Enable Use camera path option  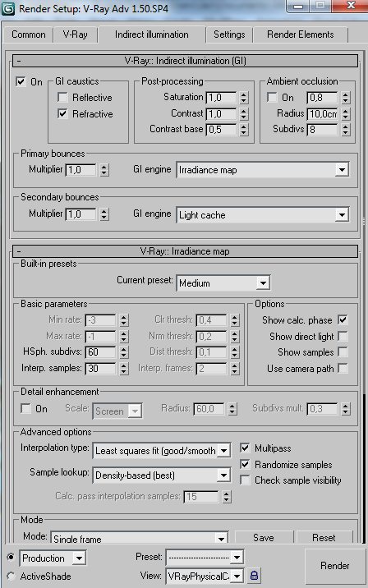click(x=343, y=369)
